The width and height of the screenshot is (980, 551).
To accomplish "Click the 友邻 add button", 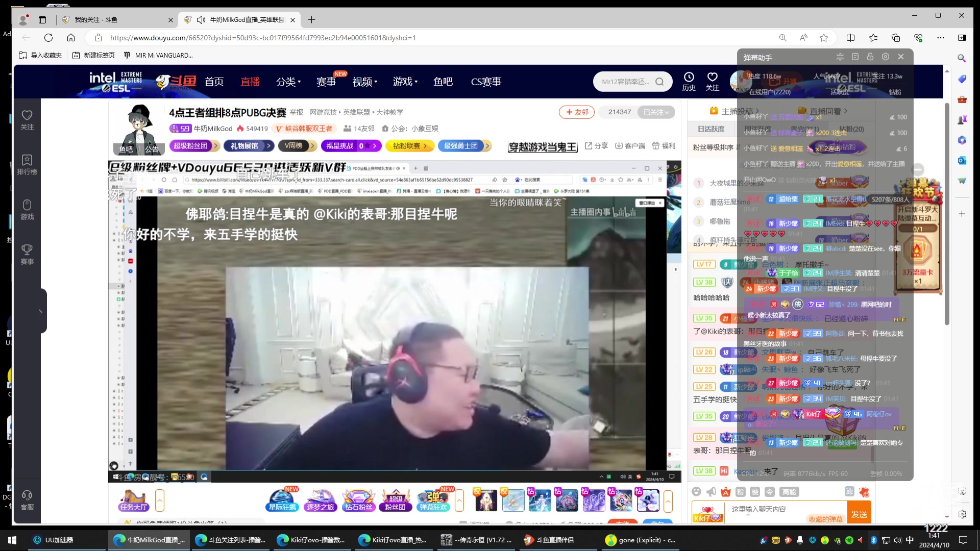I will pos(577,112).
